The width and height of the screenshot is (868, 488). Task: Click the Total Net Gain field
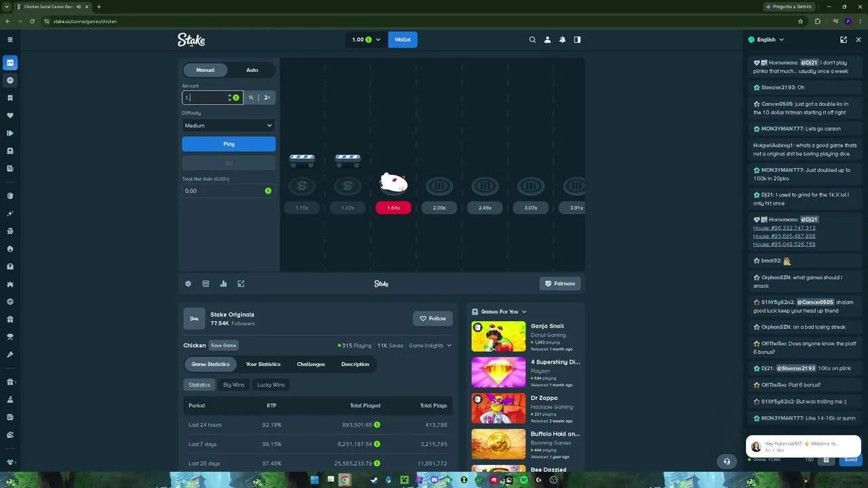click(229, 191)
